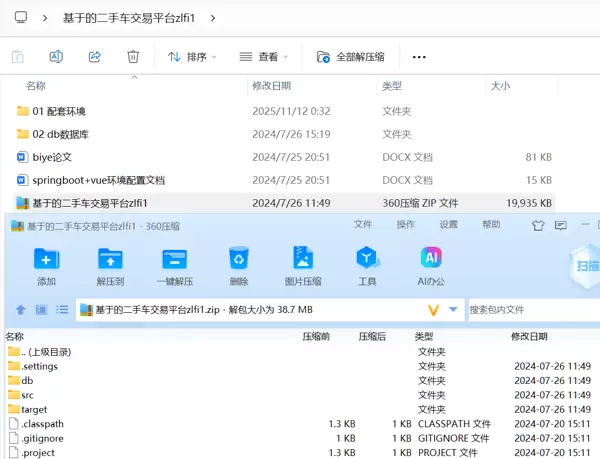Open the 文件 menu in 360压缩
This screenshot has width=600, height=459.
click(363, 225)
